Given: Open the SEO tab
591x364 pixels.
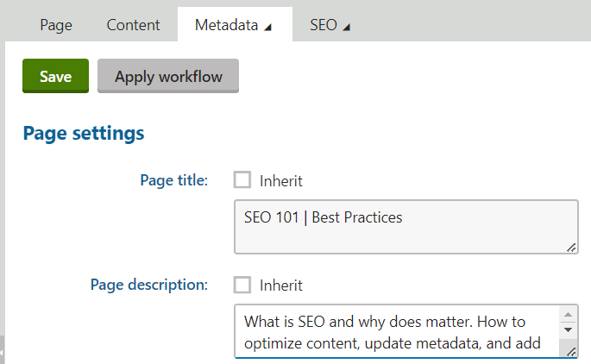Looking at the screenshot, I should (x=324, y=25).
